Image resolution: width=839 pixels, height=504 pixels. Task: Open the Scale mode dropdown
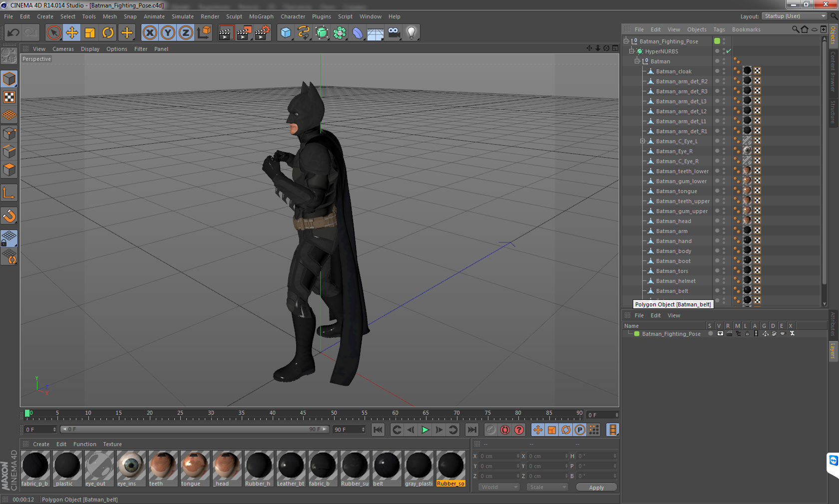547,487
